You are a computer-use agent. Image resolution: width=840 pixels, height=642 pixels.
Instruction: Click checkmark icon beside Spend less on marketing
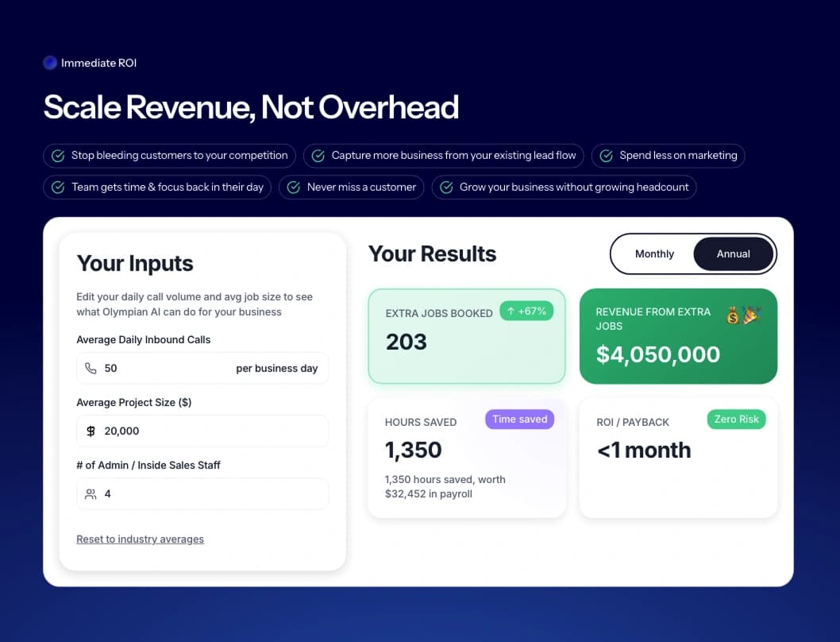tap(607, 156)
